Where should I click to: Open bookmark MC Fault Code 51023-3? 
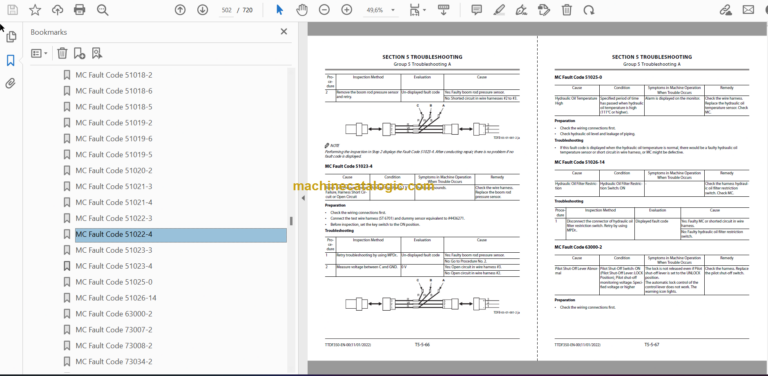[114, 250]
